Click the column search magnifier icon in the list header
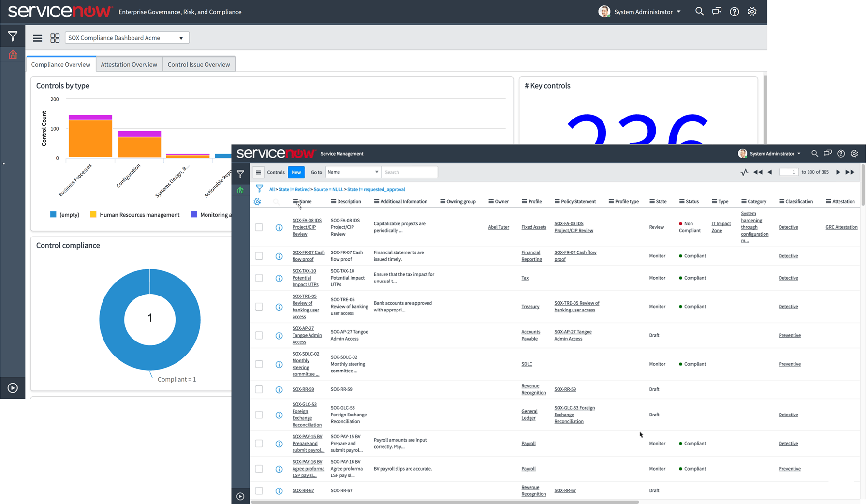The height and width of the screenshot is (504, 868). tap(276, 202)
